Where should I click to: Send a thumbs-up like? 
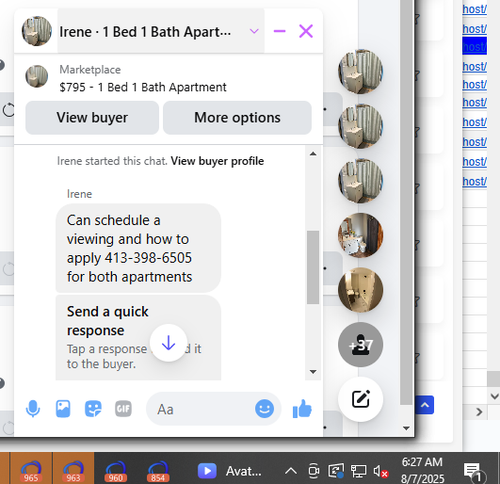302,409
